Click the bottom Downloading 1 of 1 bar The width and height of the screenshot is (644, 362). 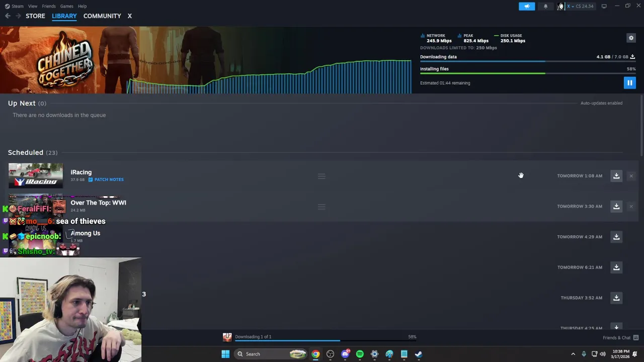pos(326,341)
